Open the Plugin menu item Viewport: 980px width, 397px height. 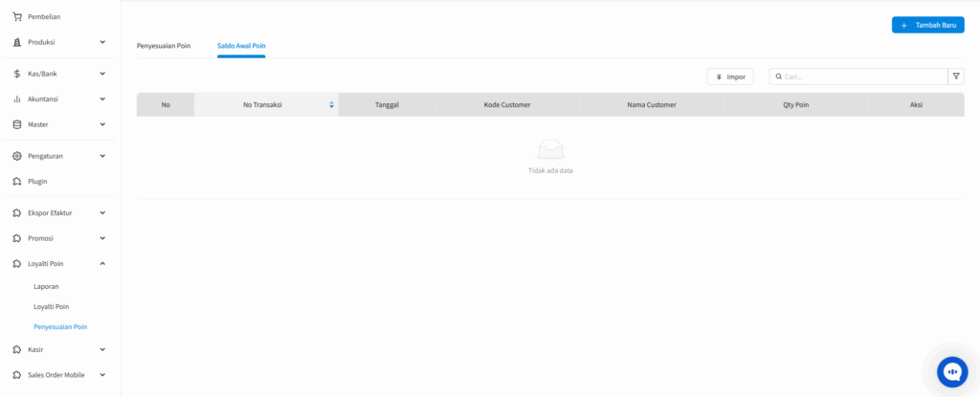(x=37, y=182)
